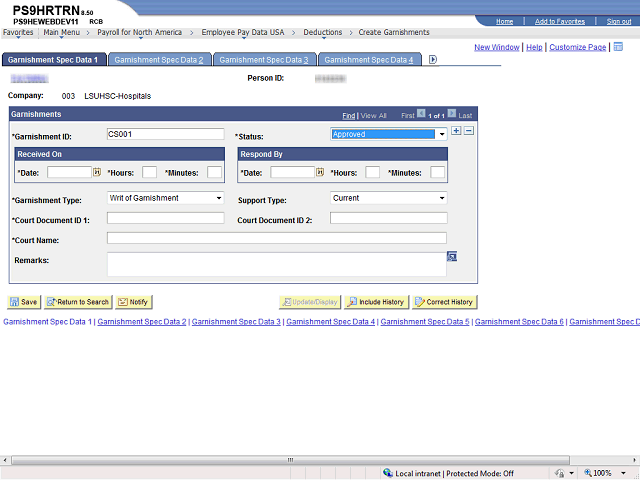Open the Received On date calendar picker
The height and width of the screenshot is (480, 640).
97,172
